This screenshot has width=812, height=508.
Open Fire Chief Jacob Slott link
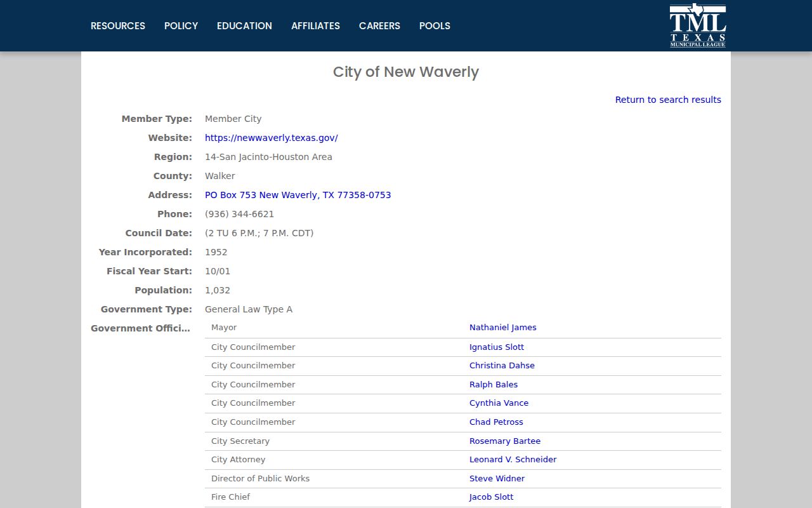[x=492, y=497]
